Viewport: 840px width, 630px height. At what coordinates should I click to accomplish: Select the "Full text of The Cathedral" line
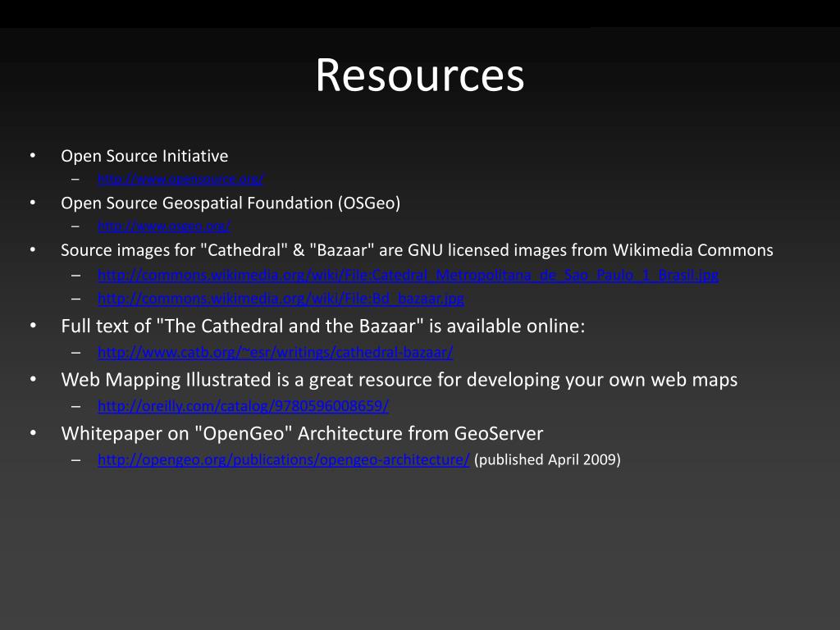pos(323,326)
